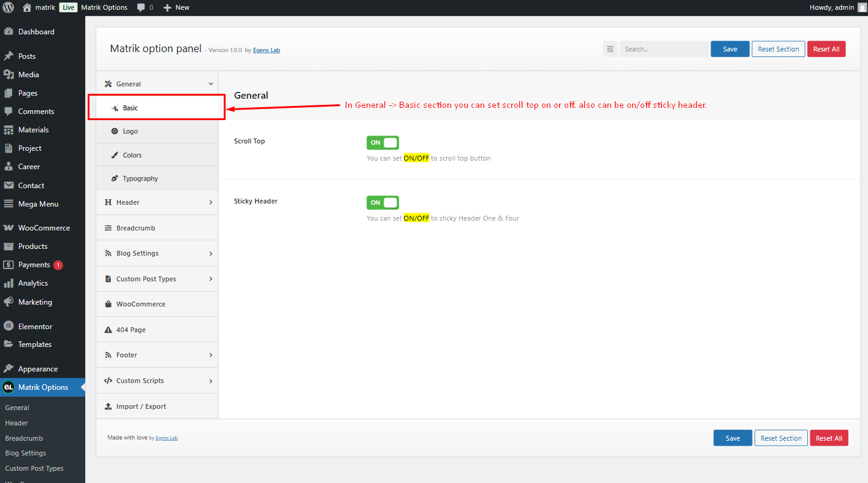This screenshot has height=483, width=868.
Task: Expand Custom Post Types arrow
Action: (x=211, y=279)
